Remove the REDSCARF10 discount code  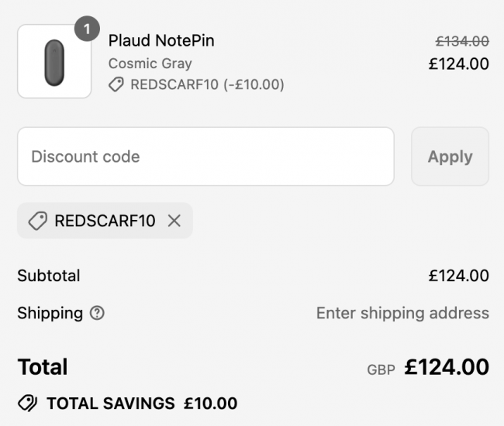point(174,221)
